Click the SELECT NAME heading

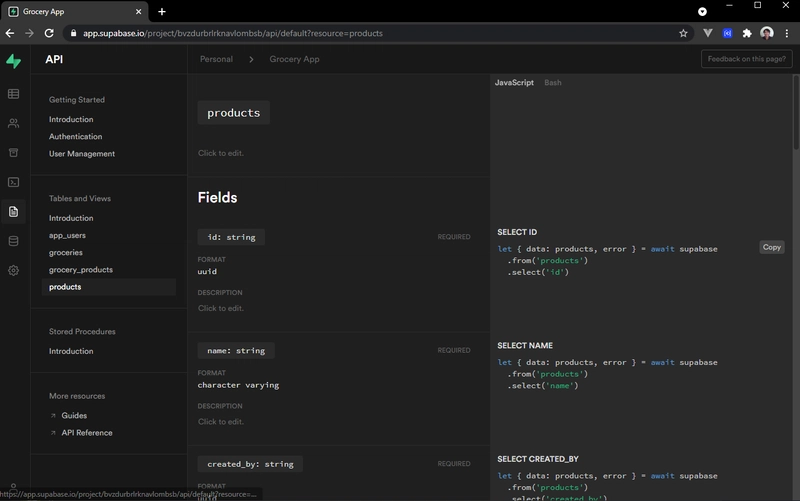525,346
